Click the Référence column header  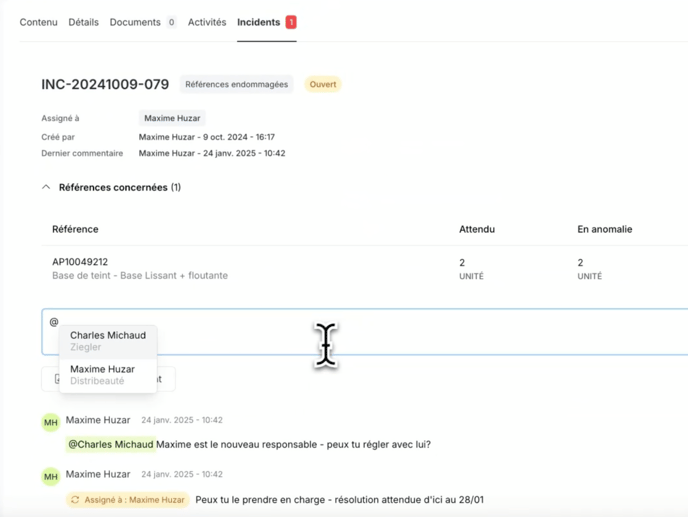[77, 229]
